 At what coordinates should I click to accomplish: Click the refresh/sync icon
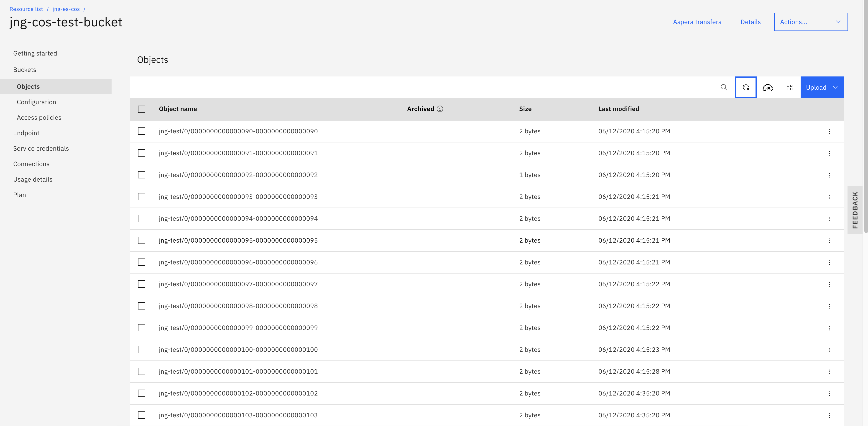(746, 87)
